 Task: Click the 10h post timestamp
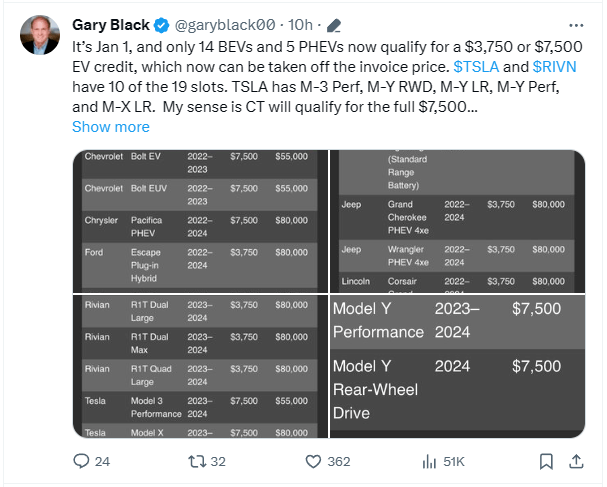click(298, 24)
